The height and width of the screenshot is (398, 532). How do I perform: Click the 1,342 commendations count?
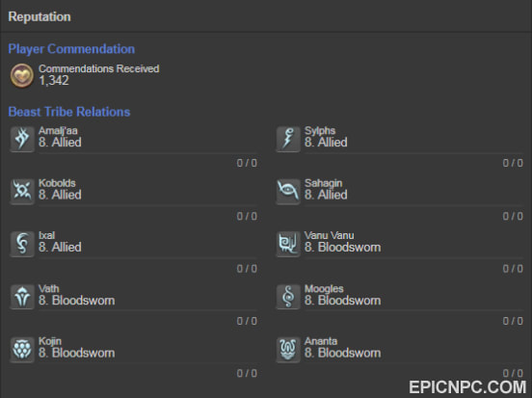click(54, 81)
